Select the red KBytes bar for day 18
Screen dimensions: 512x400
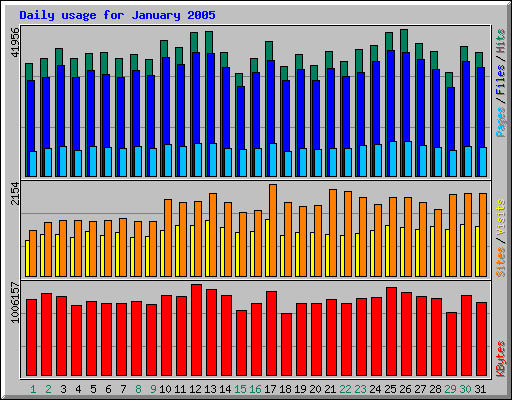(x=287, y=344)
